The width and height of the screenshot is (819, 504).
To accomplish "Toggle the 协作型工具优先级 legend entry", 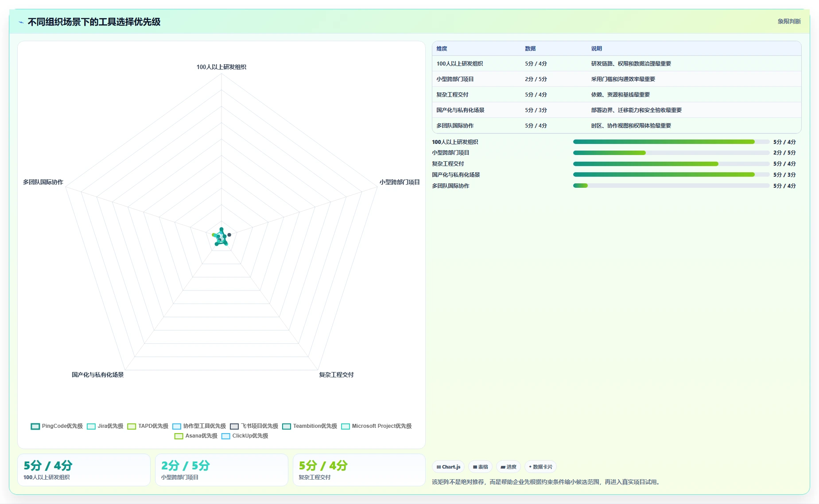I will click(x=199, y=426).
